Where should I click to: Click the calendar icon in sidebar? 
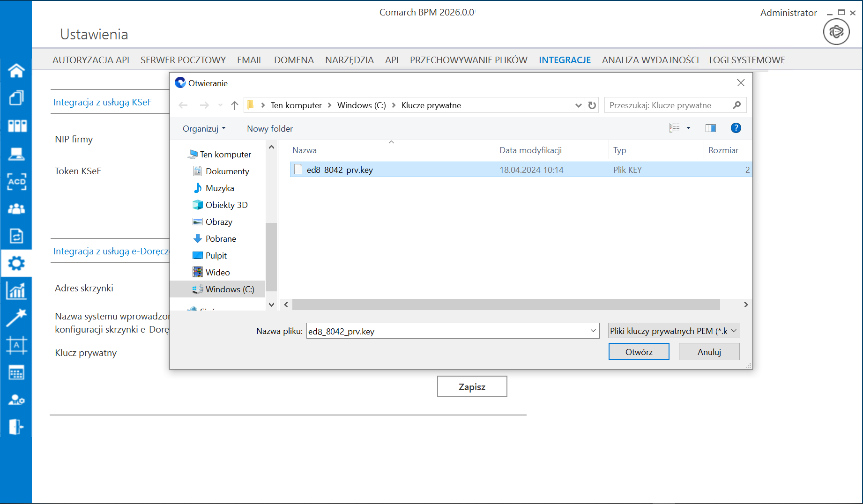click(x=16, y=373)
